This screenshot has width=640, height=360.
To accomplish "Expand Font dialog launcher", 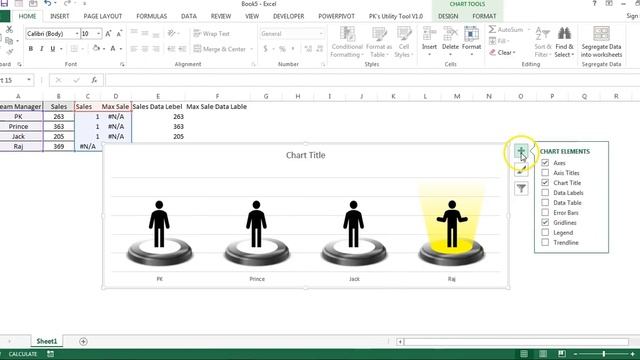I will [122, 64].
